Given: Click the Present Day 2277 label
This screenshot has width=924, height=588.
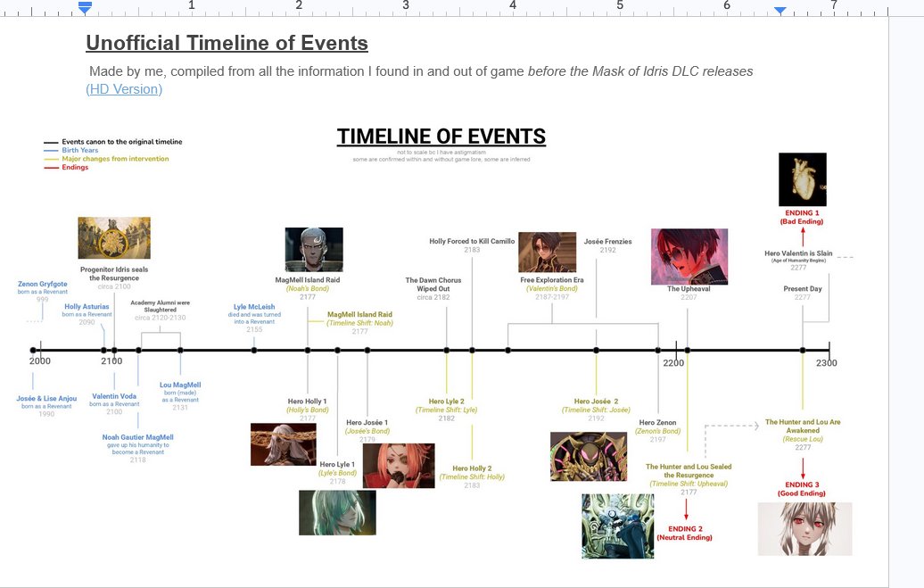Looking at the screenshot, I should coord(803,293).
